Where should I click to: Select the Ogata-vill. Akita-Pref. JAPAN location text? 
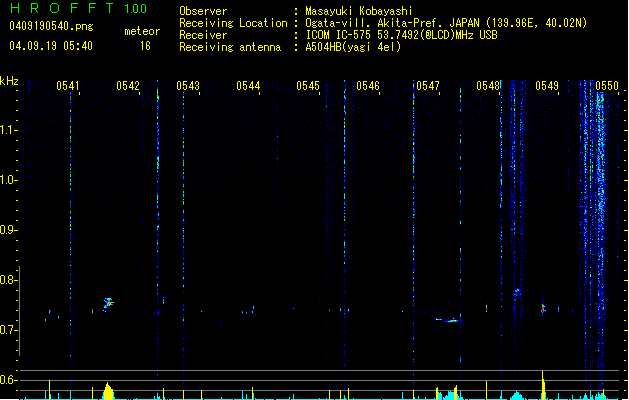coord(446,23)
